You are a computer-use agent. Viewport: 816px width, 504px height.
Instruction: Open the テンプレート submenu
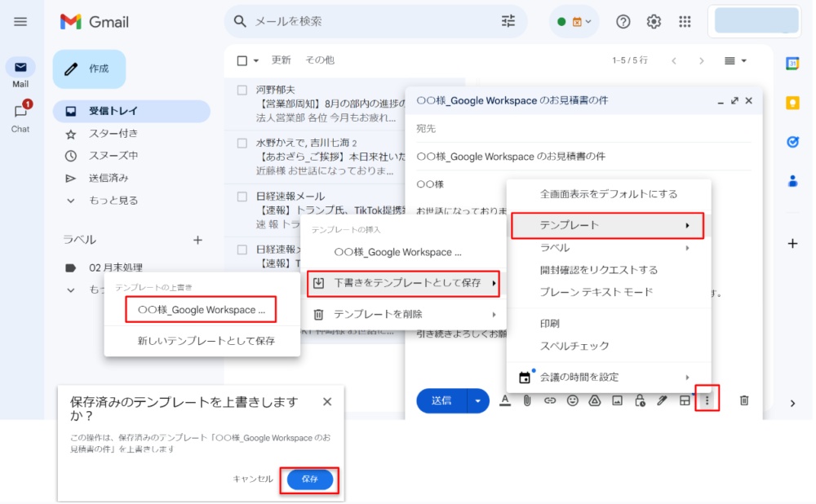click(608, 226)
